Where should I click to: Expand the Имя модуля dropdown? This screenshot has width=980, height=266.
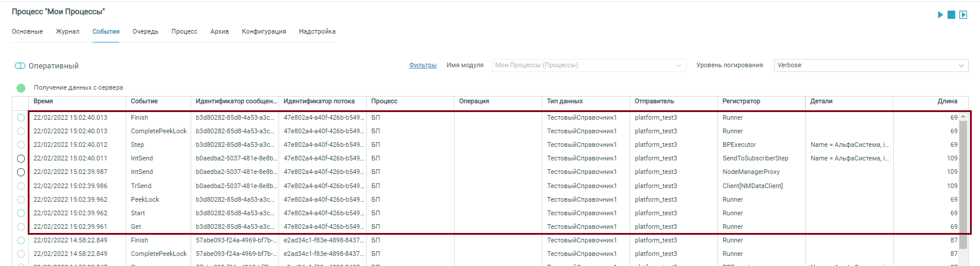point(589,65)
